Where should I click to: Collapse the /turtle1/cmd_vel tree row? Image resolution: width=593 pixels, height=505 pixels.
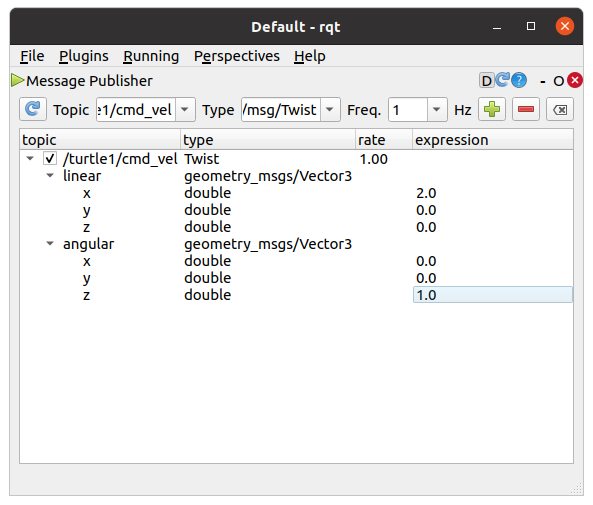(x=30, y=158)
